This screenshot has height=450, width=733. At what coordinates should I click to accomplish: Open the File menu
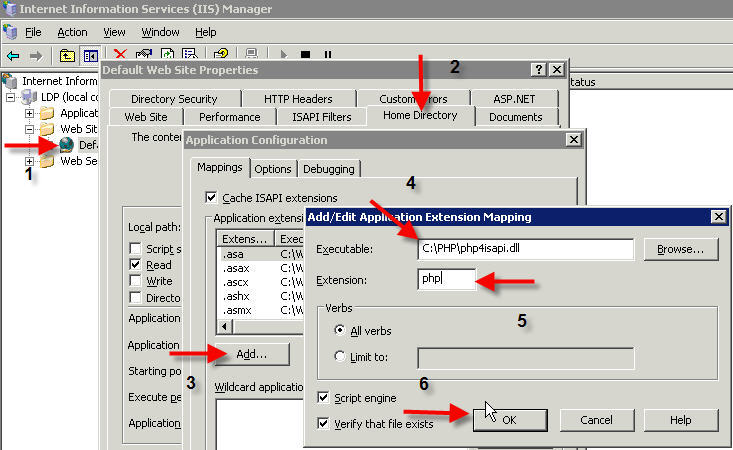[x=33, y=32]
